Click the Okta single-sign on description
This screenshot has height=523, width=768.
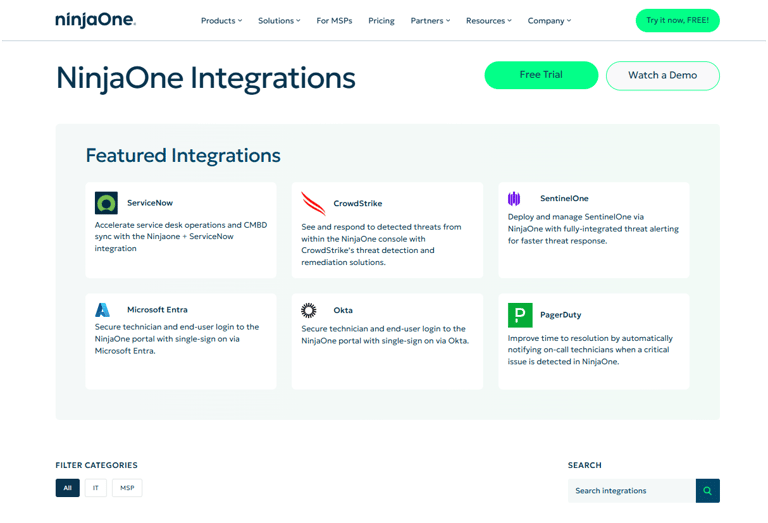[385, 334]
